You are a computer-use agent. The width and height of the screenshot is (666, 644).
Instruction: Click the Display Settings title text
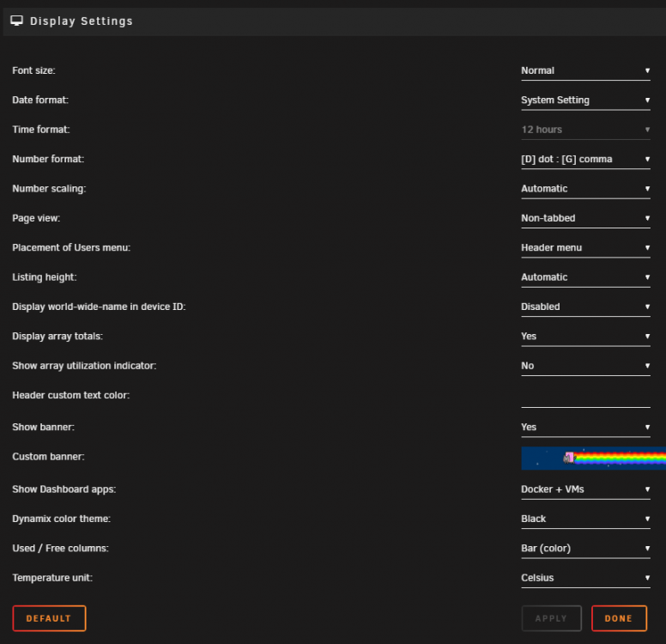point(82,21)
